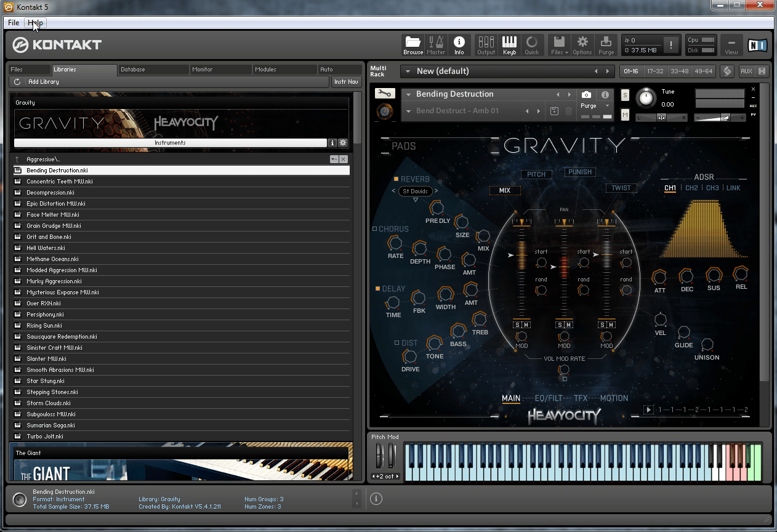
Task: Refresh the library list
Action: coord(17,82)
